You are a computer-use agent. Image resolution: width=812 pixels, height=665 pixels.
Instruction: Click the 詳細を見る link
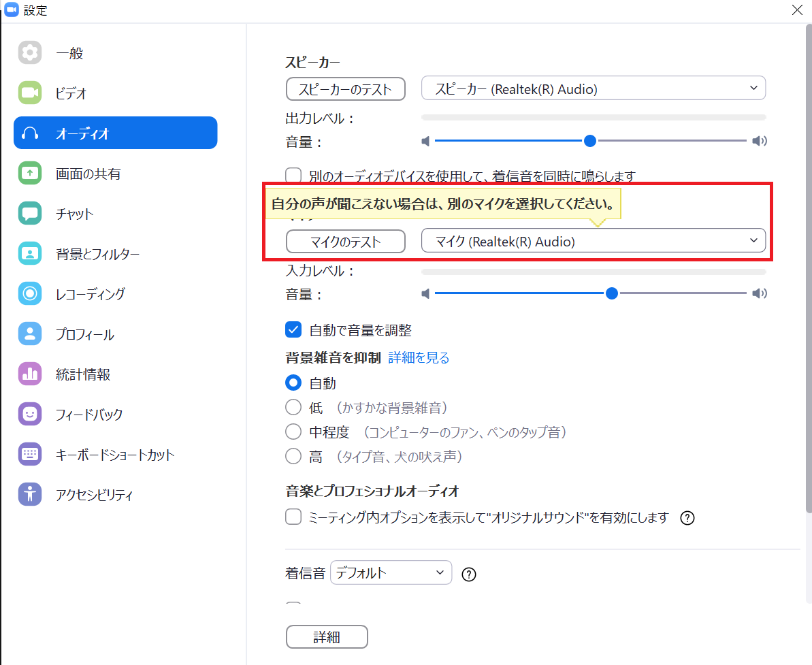click(x=419, y=357)
